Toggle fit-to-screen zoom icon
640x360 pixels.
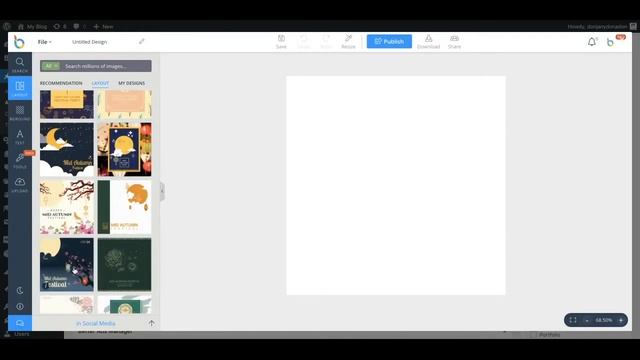click(573, 320)
